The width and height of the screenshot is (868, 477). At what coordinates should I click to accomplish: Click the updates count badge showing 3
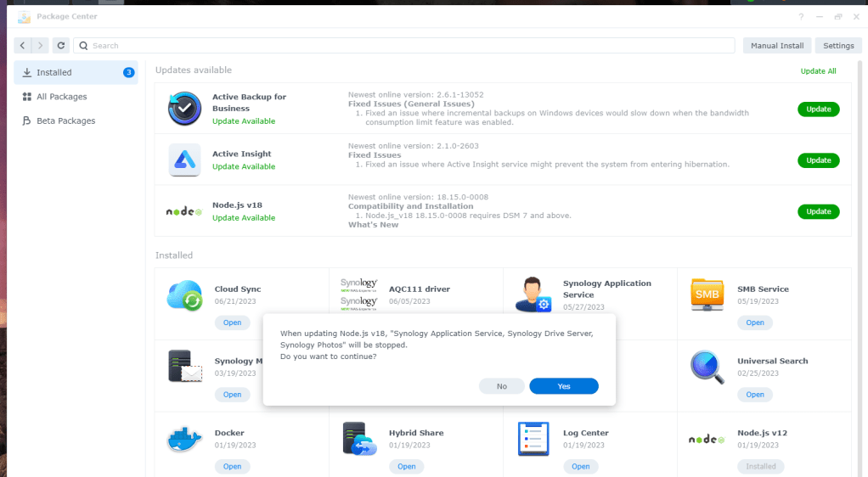(x=128, y=72)
